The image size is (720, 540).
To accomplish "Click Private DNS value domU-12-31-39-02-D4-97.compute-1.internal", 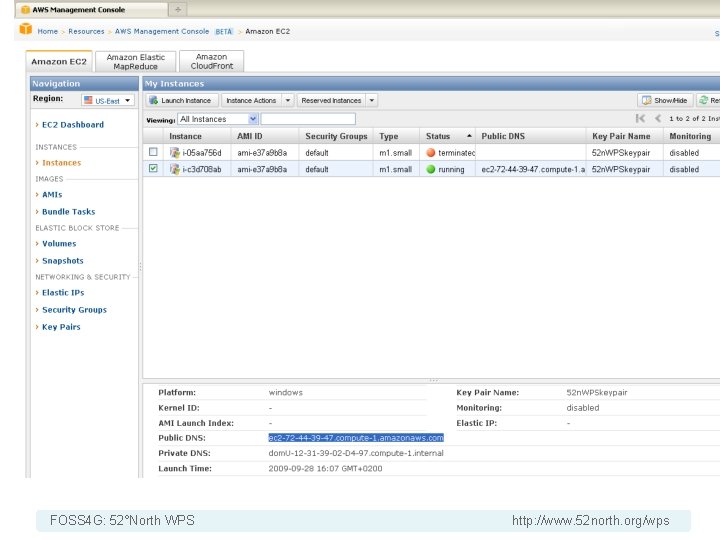I will tap(356, 453).
